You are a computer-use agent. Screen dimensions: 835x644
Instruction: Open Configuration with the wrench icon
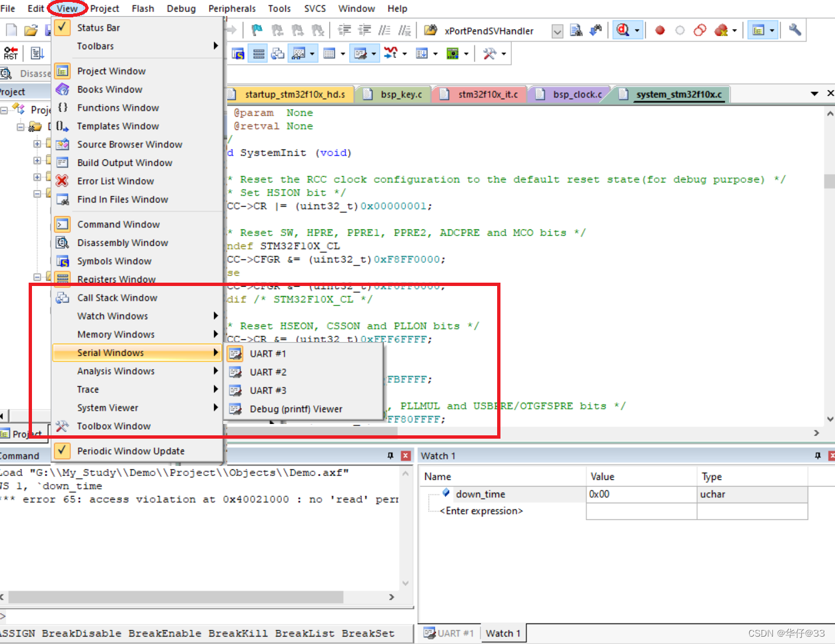pyautogui.click(x=794, y=30)
